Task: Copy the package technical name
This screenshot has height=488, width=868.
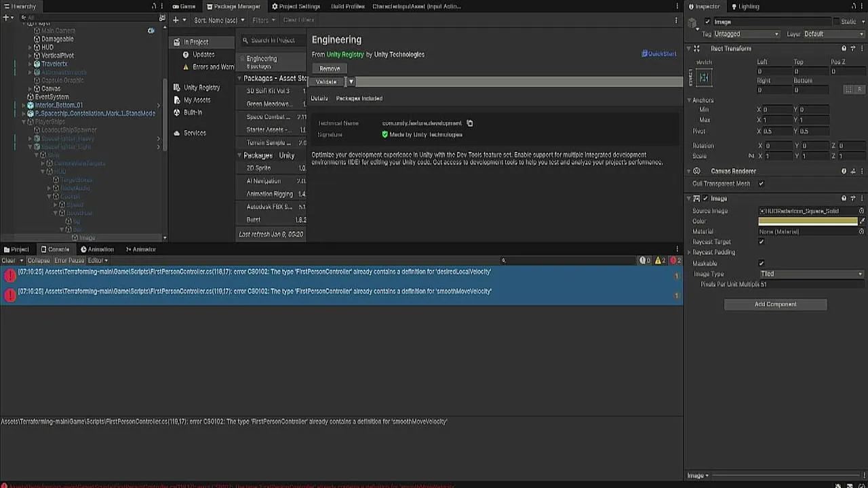Action: point(469,123)
